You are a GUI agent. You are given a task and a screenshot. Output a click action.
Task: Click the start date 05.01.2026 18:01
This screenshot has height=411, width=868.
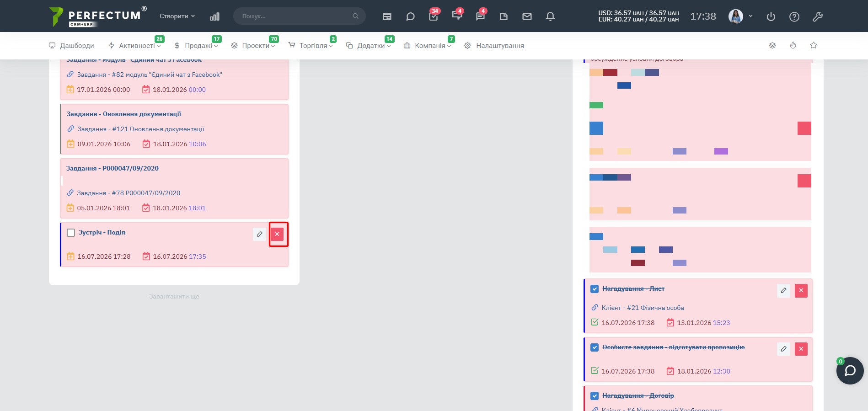click(x=103, y=208)
